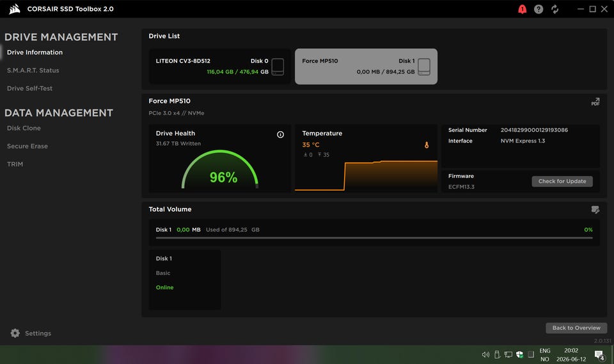Viewport: 614px width, 364px height.
Task: Open the Drive Information page
Action: pyautogui.click(x=35, y=52)
